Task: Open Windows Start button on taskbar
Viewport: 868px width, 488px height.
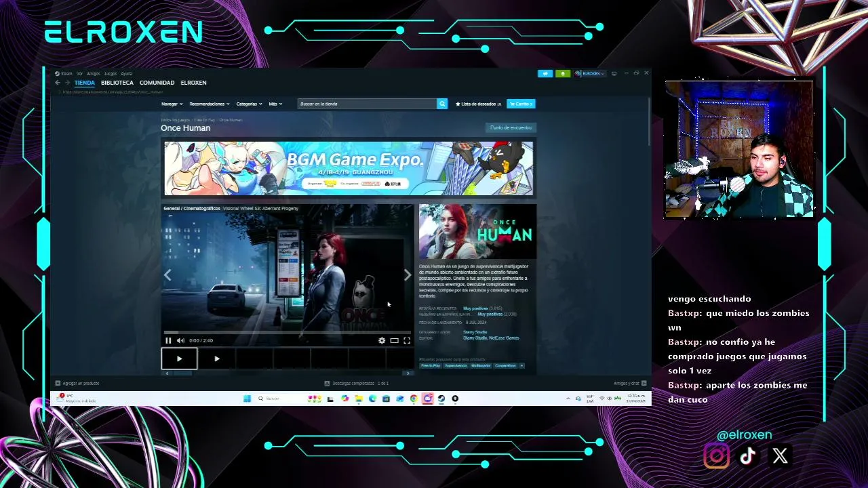Action: pyautogui.click(x=247, y=399)
